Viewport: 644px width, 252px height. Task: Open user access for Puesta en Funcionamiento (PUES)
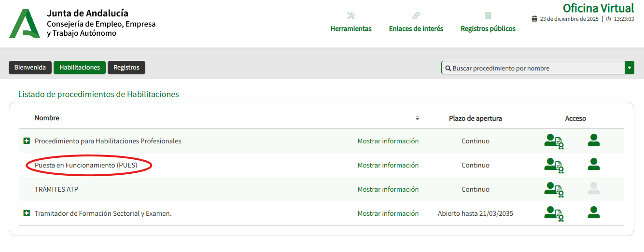point(593,165)
